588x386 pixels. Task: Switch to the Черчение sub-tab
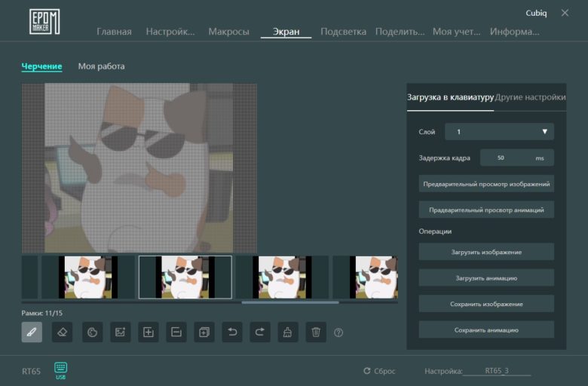41,66
